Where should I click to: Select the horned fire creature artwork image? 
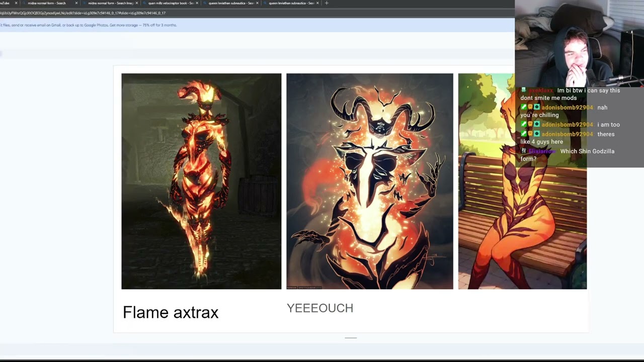pos(370,181)
